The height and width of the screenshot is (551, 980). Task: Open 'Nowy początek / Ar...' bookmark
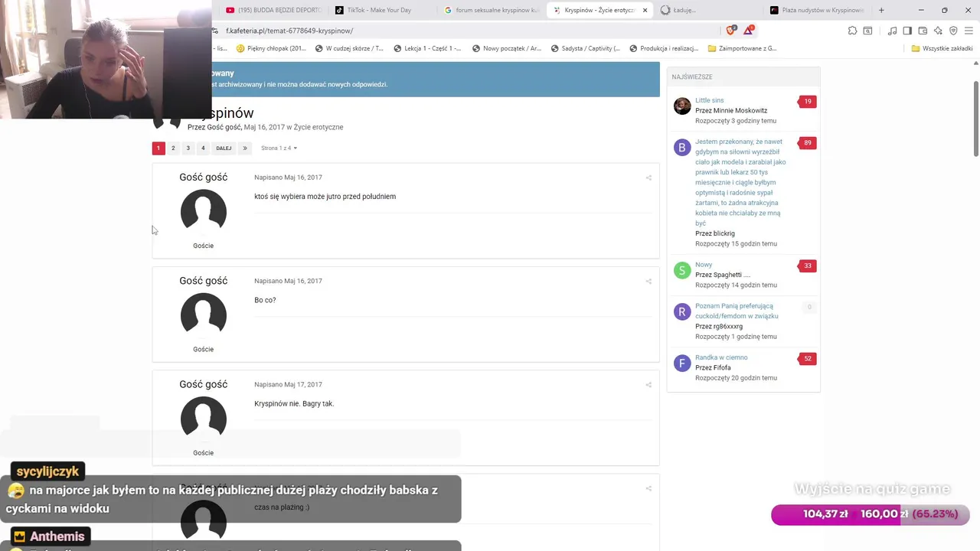point(507,48)
